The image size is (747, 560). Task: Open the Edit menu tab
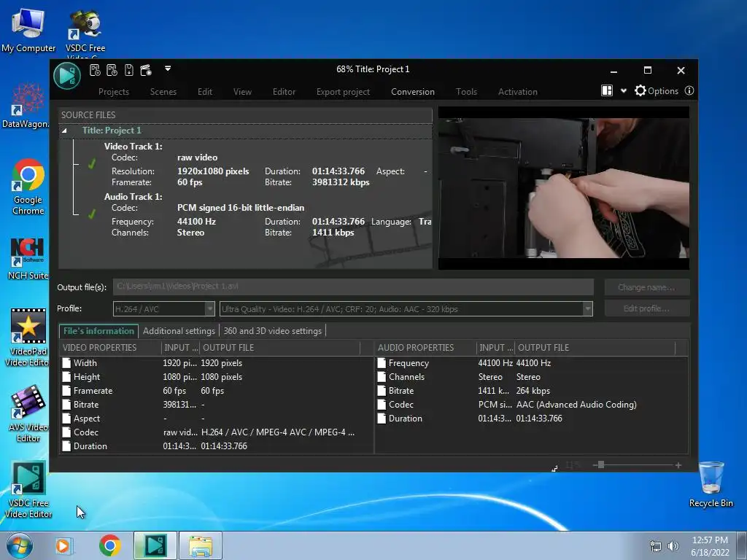(x=205, y=91)
